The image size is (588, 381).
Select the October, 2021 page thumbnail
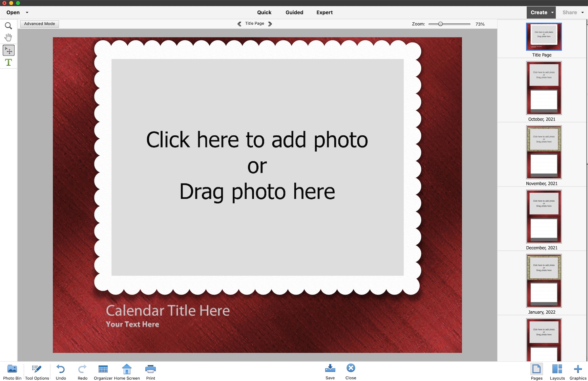coord(544,88)
